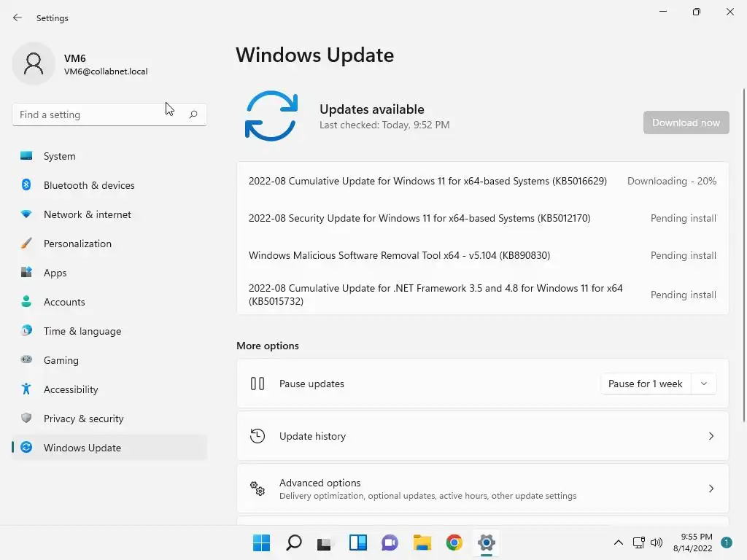Open Widgets from taskbar
This screenshot has width=747, height=560.
point(357,542)
